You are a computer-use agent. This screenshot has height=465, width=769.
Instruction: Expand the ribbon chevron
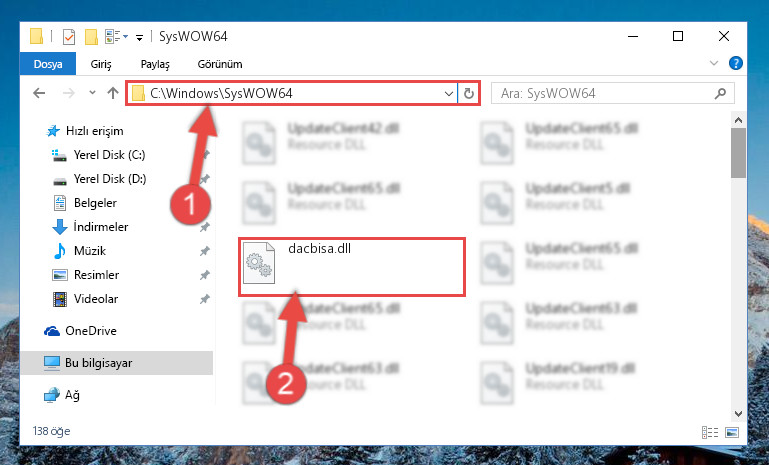point(714,63)
